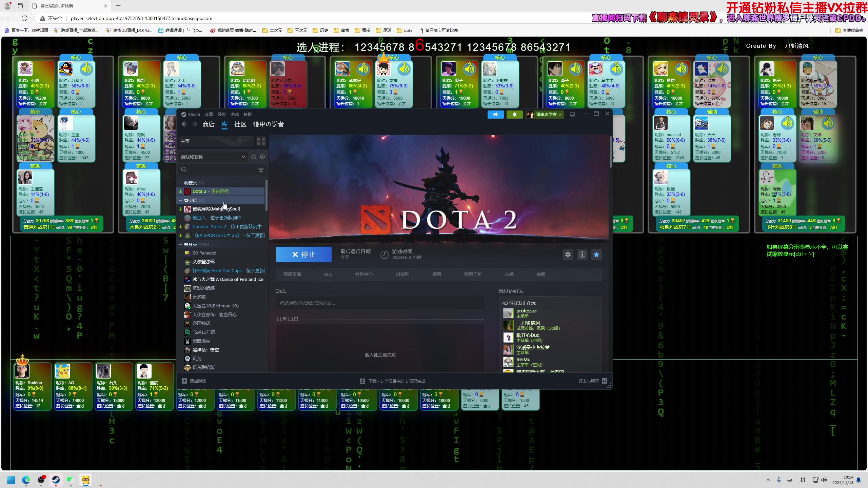Open 好友 menu in Steam

tap(222, 115)
